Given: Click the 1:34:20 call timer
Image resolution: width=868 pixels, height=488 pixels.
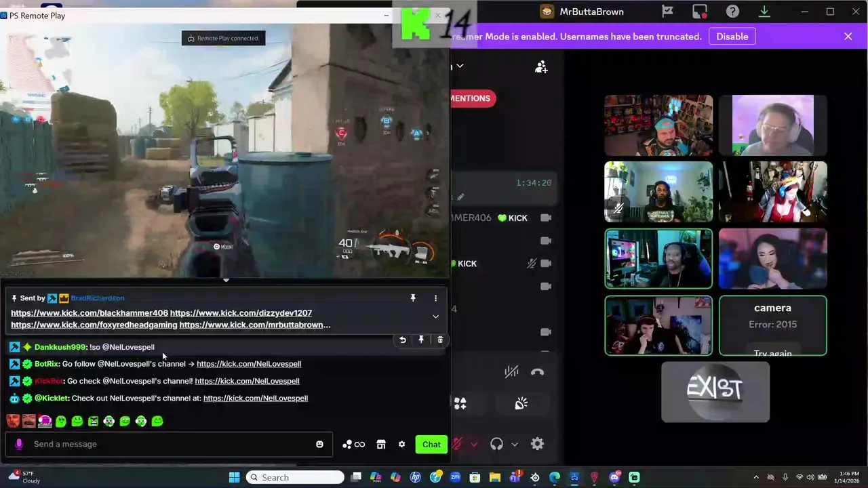Looking at the screenshot, I should click(534, 183).
